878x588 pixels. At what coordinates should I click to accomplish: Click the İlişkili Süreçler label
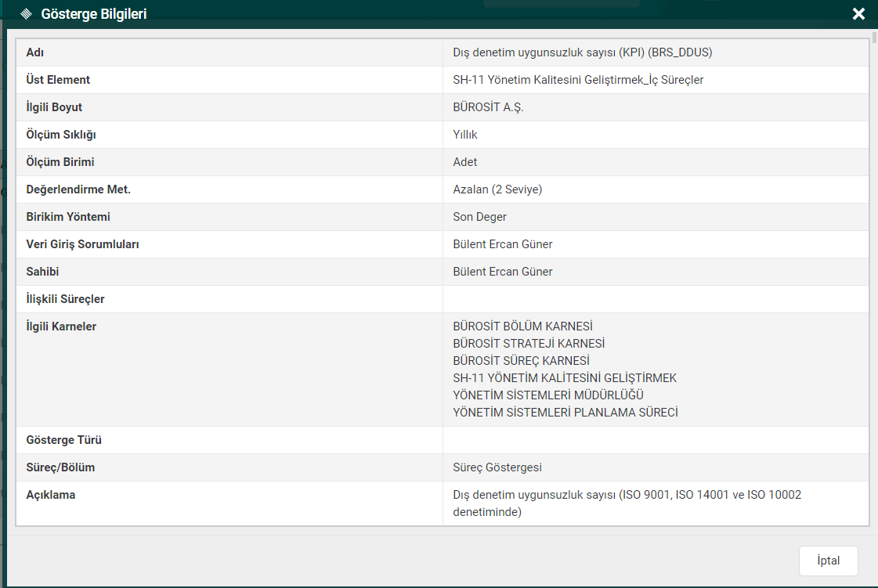click(65, 300)
